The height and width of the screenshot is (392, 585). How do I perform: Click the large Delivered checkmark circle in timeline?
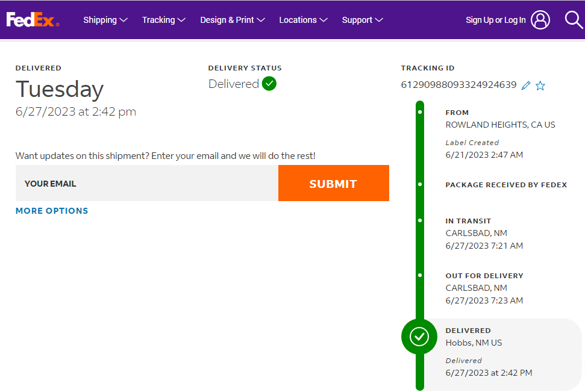click(419, 337)
